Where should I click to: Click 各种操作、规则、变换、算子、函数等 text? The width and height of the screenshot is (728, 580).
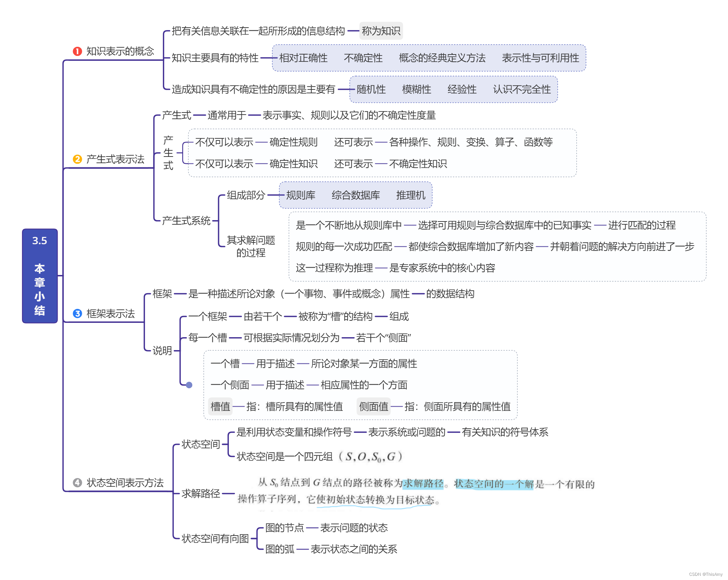471,142
